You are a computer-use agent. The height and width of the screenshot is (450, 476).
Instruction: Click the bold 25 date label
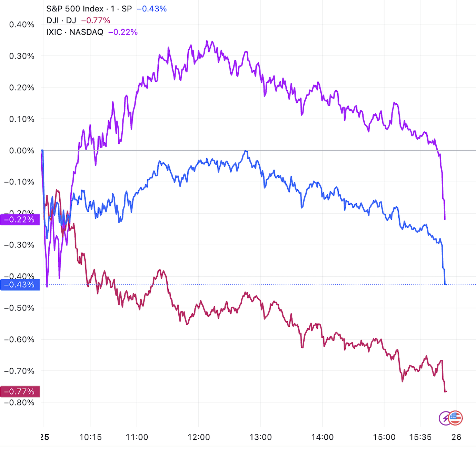pyautogui.click(x=44, y=437)
